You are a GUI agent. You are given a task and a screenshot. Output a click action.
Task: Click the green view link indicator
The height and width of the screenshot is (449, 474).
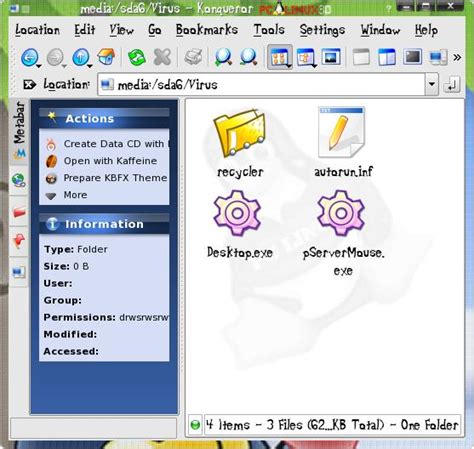click(x=195, y=425)
